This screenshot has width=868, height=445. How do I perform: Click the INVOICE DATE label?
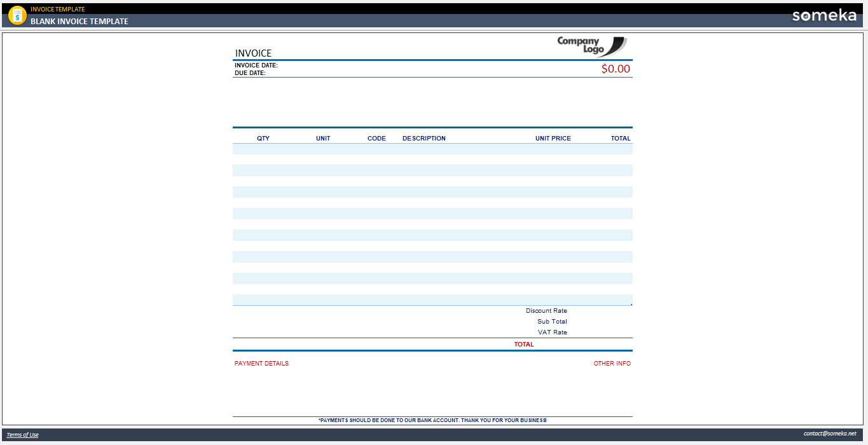pos(256,65)
